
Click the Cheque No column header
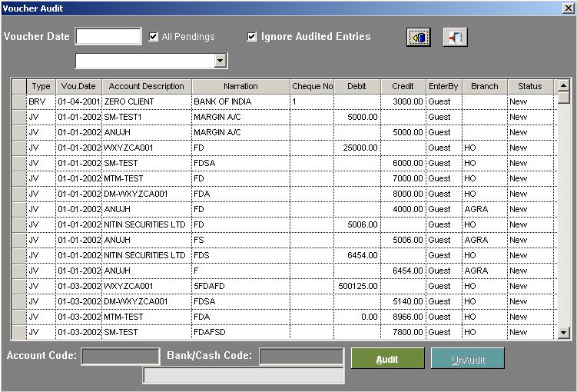312,86
